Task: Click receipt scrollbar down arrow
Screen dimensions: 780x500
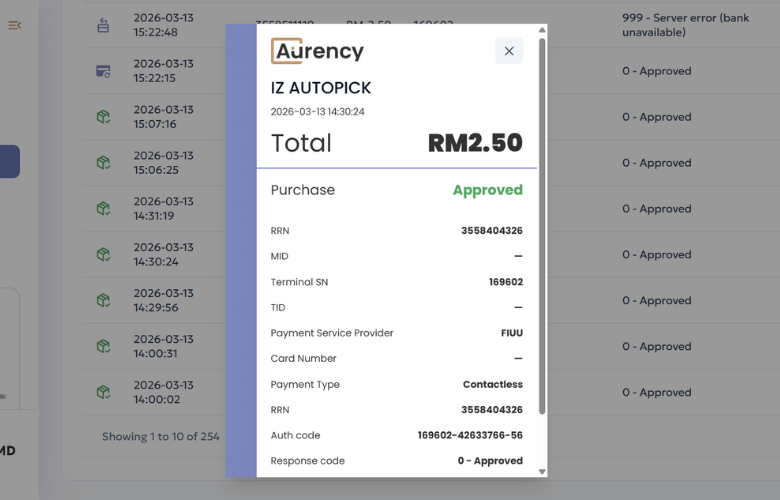Action: coord(542,472)
